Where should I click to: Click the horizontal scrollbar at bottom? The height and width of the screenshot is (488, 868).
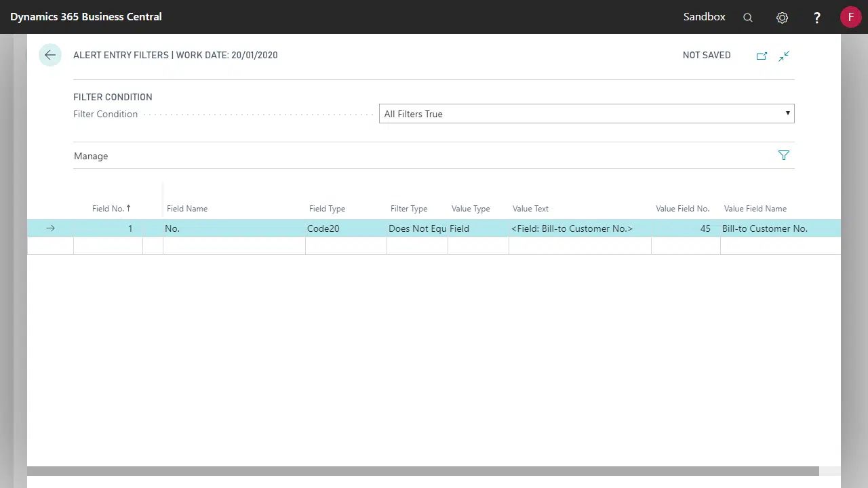click(x=422, y=471)
